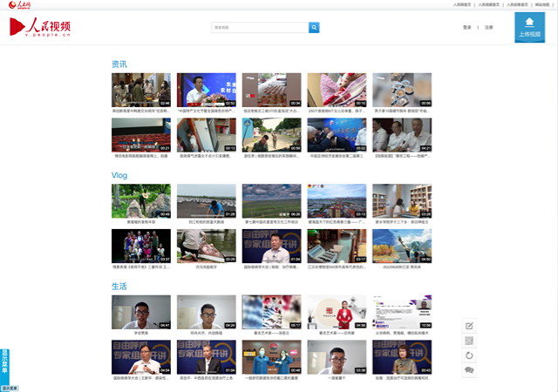Viewport: 558px width, 392px height.
Task: Play the three men in white shirts video
Action: point(402,135)
